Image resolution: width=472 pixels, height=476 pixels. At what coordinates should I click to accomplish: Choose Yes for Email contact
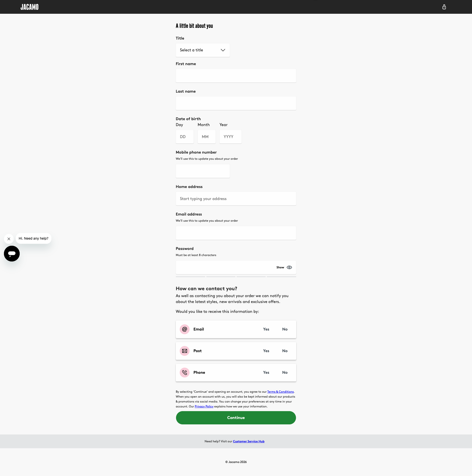coord(266,329)
